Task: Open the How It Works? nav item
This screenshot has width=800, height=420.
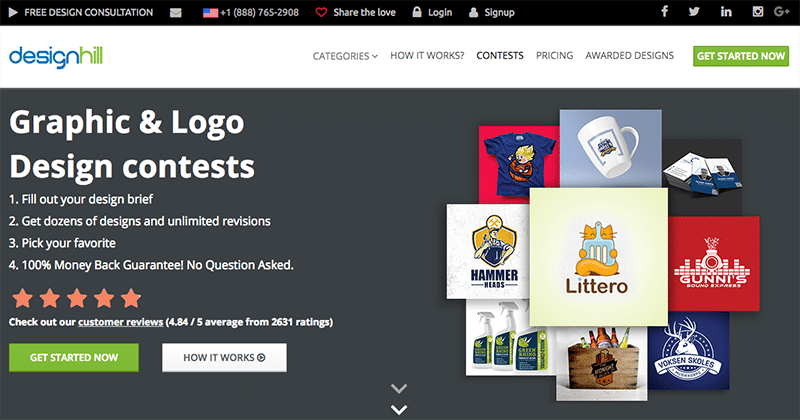Action: click(427, 56)
